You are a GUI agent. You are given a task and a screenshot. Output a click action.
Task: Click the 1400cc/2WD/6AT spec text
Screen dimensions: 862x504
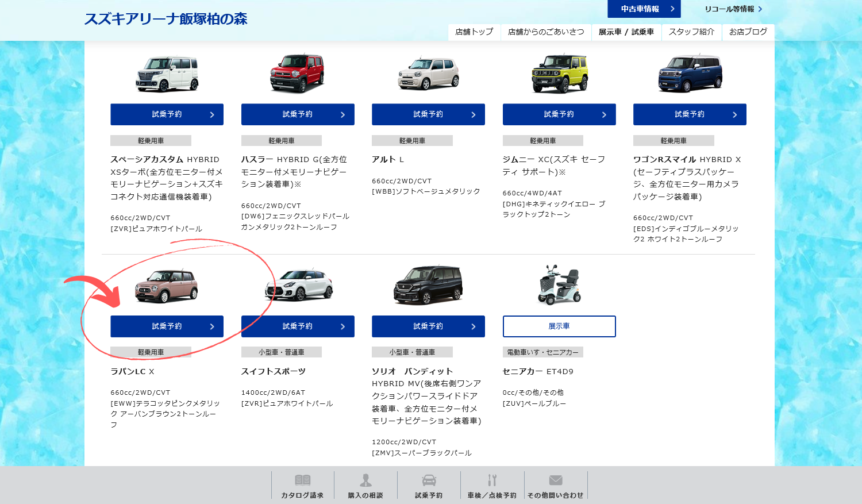click(274, 393)
